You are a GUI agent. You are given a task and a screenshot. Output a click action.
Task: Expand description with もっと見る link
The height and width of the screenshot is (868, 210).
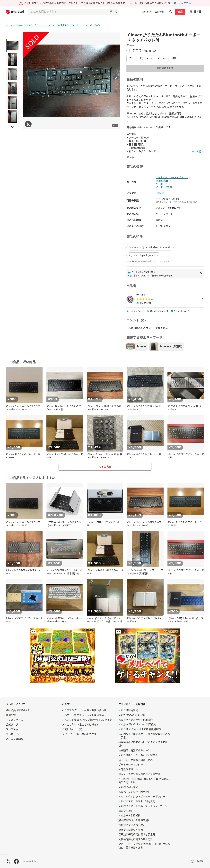198,152
